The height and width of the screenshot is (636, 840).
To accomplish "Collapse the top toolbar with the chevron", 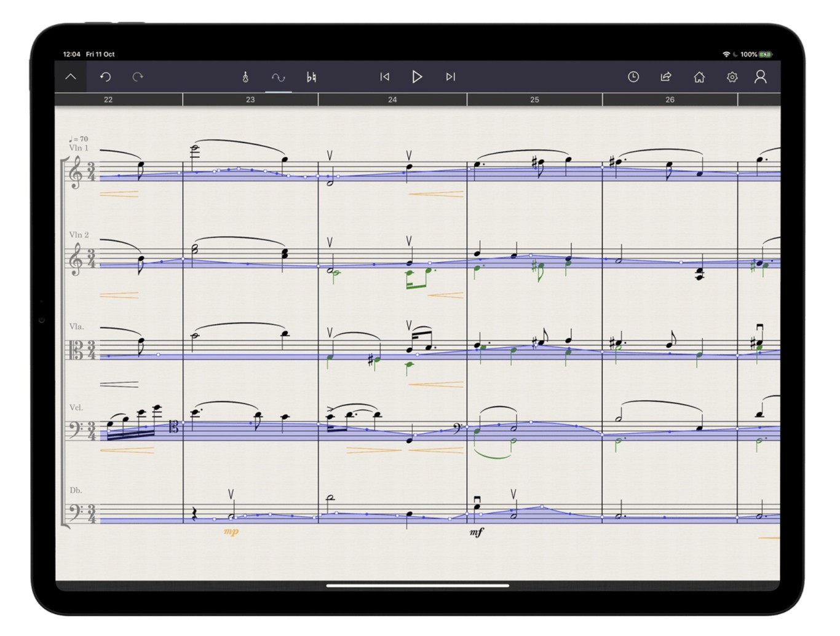I will (x=71, y=76).
